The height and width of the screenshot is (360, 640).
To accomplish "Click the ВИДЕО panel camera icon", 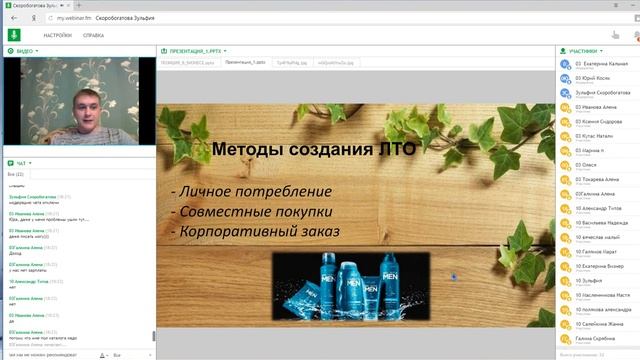I will [x=11, y=51].
